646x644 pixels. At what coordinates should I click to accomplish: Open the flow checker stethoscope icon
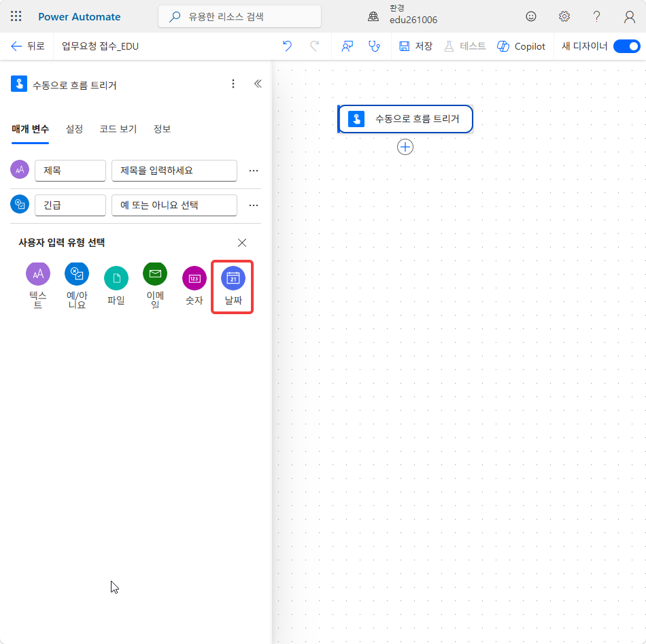click(374, 46)
